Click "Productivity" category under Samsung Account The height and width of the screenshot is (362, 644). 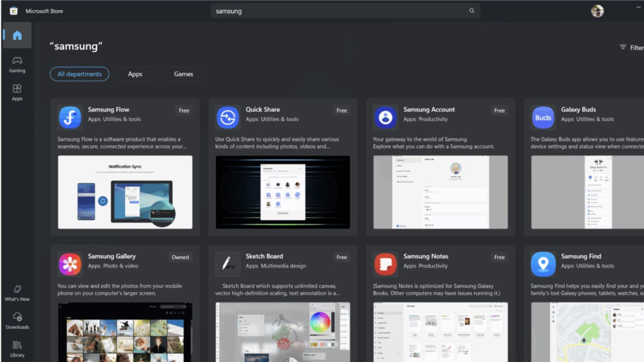coord(433,119)
